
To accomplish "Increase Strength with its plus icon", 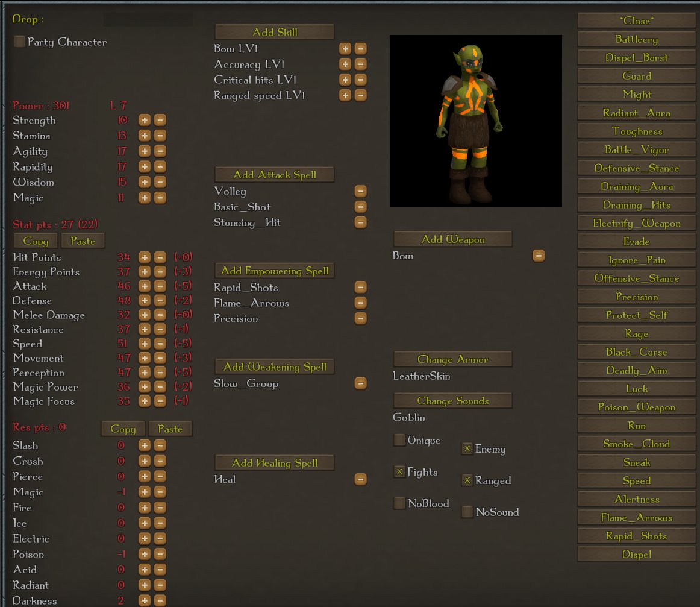I will tap(144, 120).
